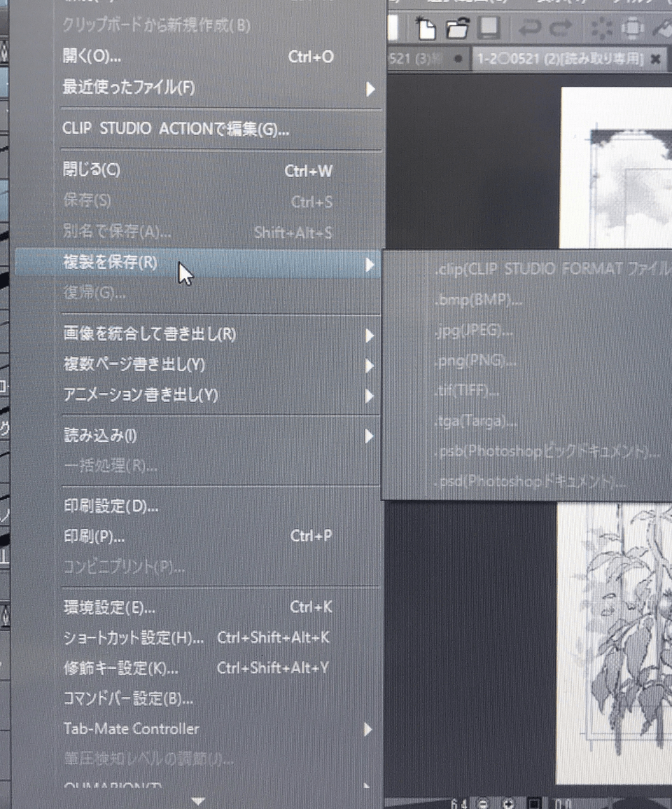Viewport: 672px width, 809px height.
Task: Click the scroll-down arrow at the menu bottom
Action: point(197,798)
